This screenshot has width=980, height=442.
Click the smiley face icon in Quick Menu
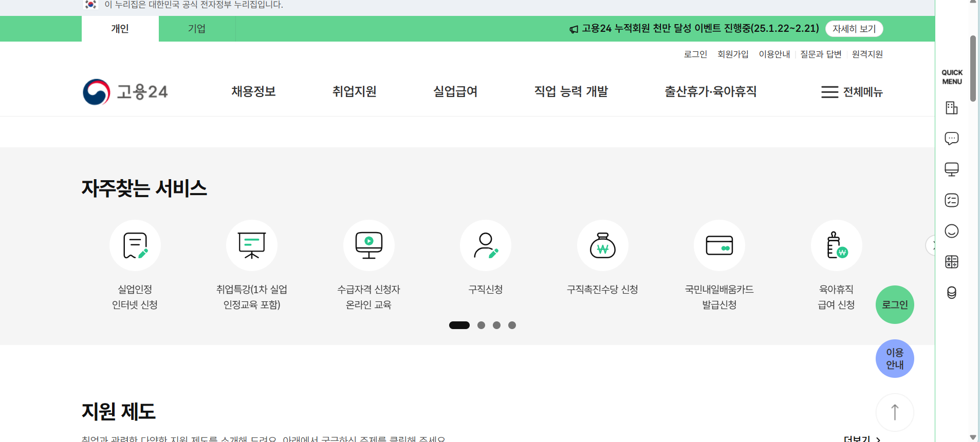952,231
